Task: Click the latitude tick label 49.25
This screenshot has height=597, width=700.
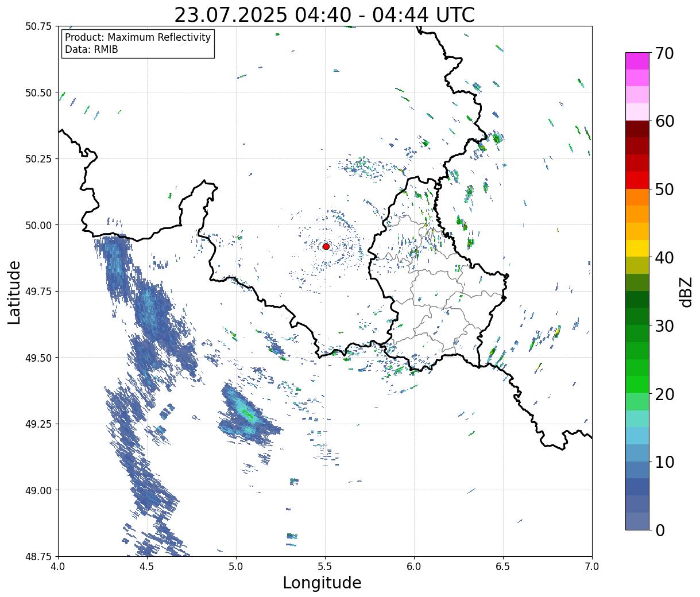Action: point(38,424)
